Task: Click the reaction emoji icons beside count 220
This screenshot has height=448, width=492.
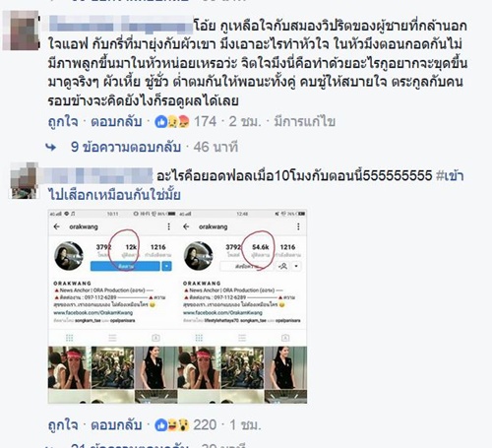Action: 172,425
